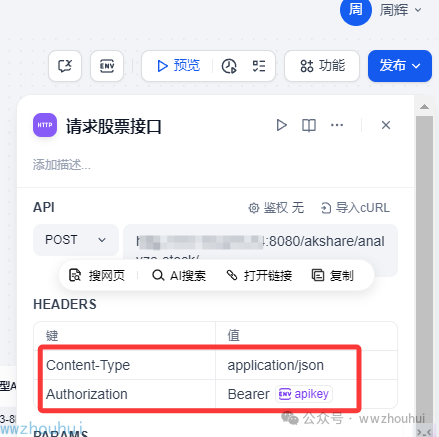Image resolution: width=439 pixels, height=437 pixels.
Task: Open the checklist icon in toolbar
Action: (x=259, y=66)
